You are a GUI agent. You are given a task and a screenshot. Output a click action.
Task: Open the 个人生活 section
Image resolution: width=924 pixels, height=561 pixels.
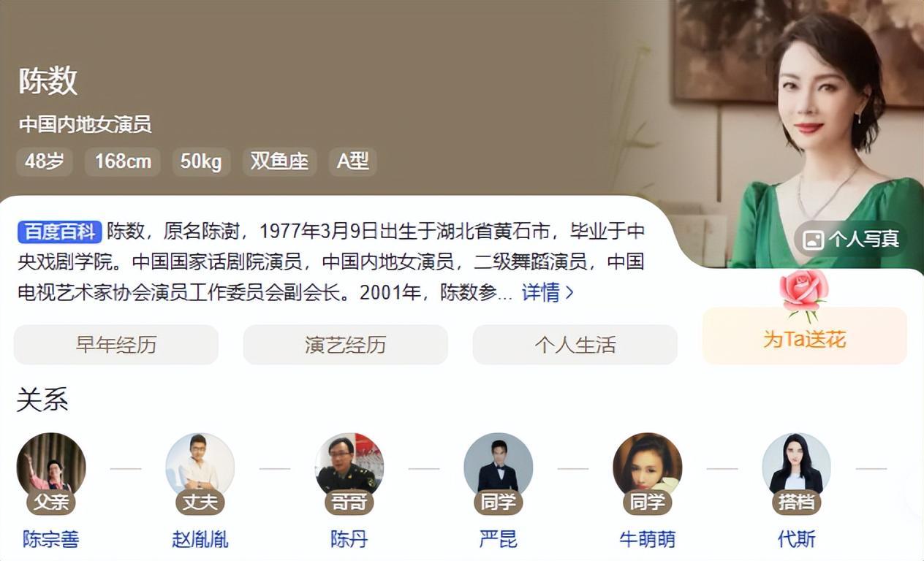[x=575, y=345]
